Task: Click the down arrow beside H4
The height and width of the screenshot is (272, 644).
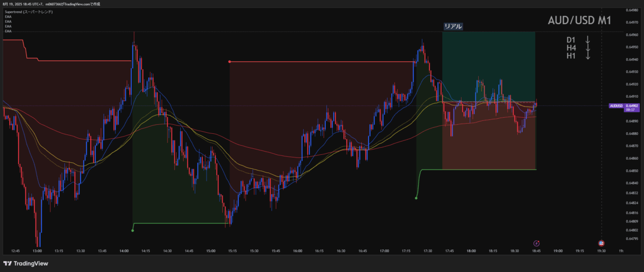Action: point(588,48)
